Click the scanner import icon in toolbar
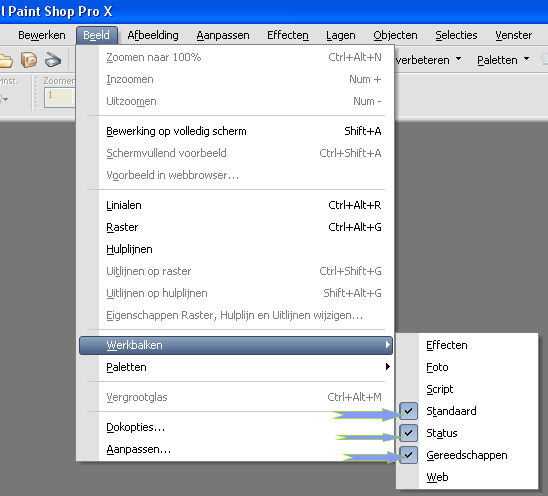The height and width of the screenshot is (496, 548). [53, 60]
